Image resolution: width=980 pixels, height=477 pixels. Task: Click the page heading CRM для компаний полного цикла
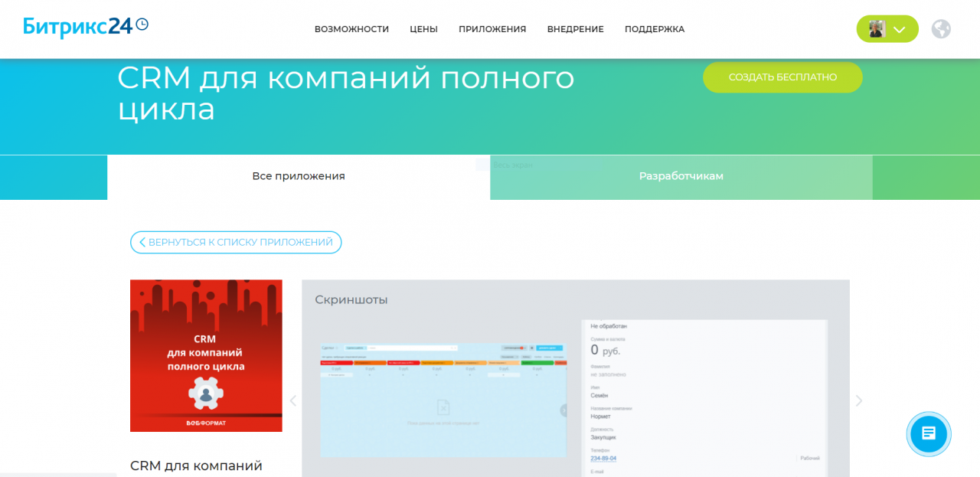(345, 93)
